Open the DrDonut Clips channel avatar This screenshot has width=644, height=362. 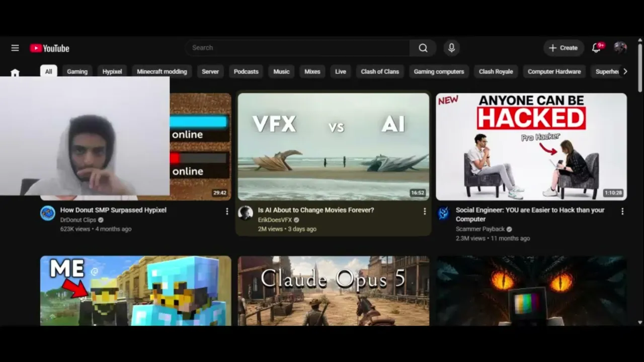tap(48, 213)
